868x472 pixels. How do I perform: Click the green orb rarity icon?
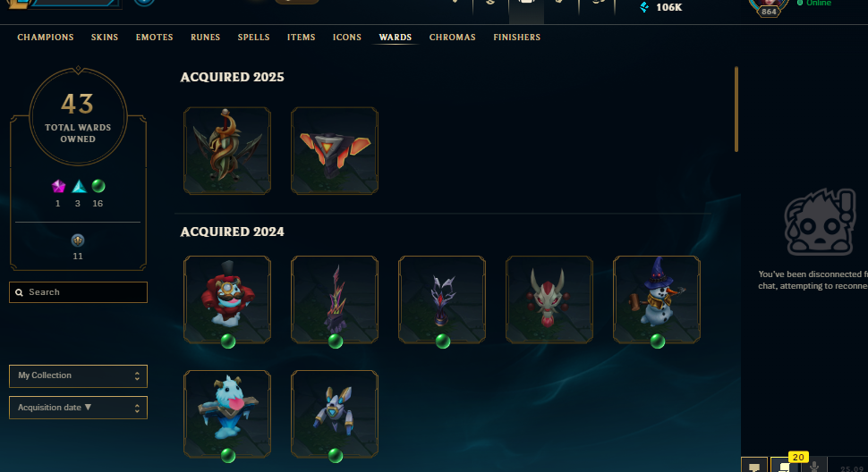point(98,186)
